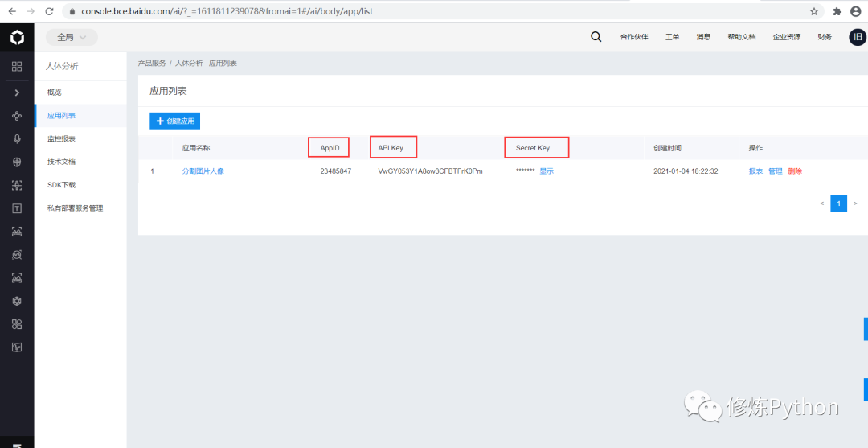
Task: Open the T text recognition icon
Action: click(x=17, y=209)
